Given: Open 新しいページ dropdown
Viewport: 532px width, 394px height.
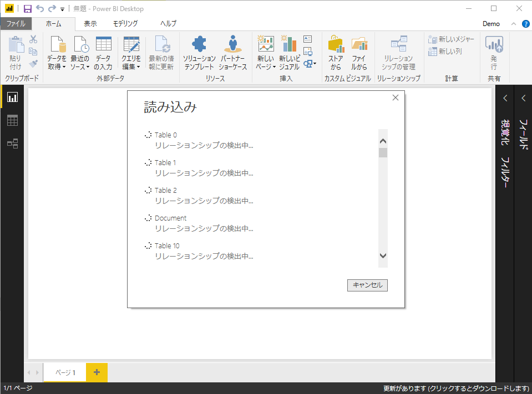Looking at the screenshot, I should click(x=266, y=53).
